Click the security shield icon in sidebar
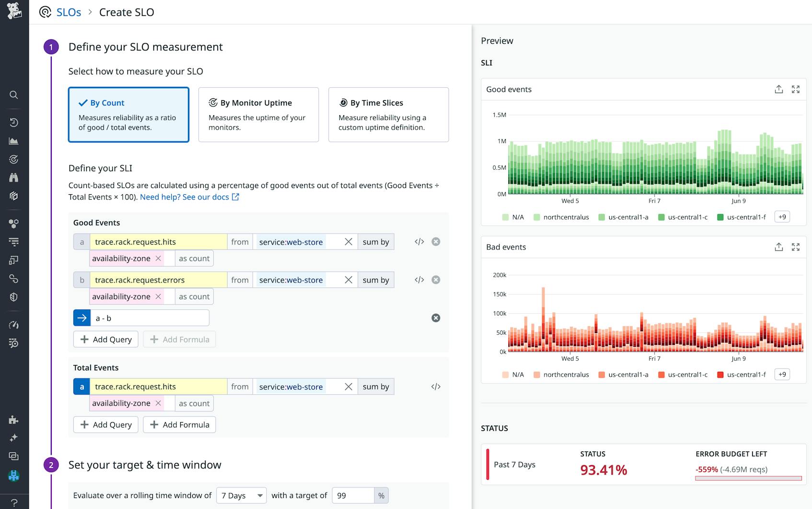812x509 pixels. 13,297
